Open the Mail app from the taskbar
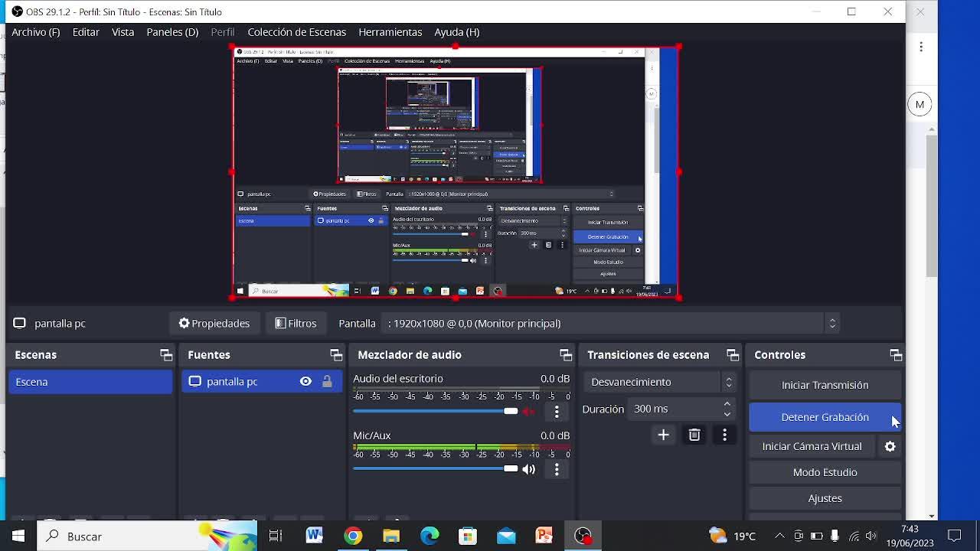The width and height of the screenshot is (980, 551). pyautogui.click(x=506, y=536)
